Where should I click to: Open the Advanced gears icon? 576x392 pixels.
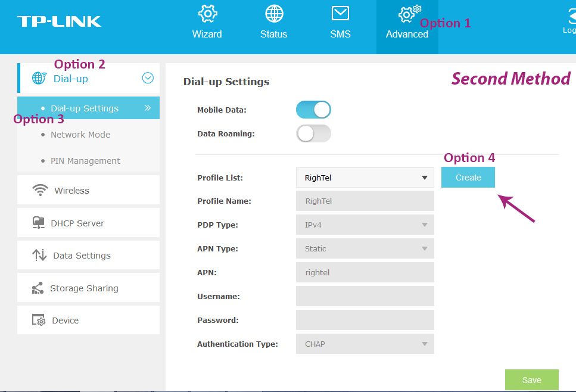(x=408, y=14)
